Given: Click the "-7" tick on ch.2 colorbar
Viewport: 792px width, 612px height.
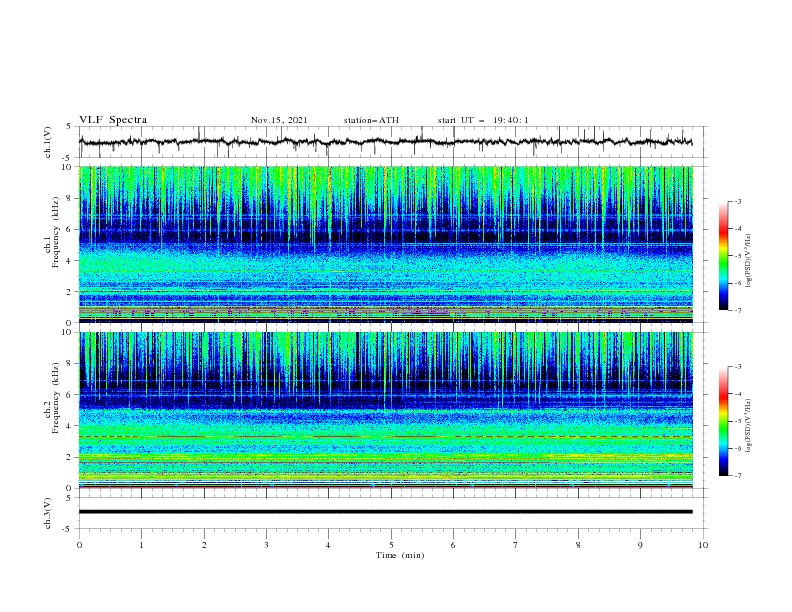Looking at the screenshot, I should [737, 476].
